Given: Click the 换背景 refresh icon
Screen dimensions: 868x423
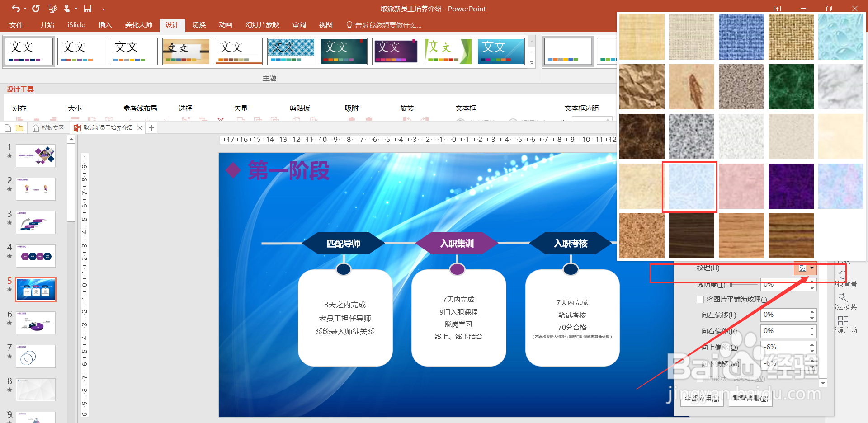Looking at the screenshot, I should click(x=843, y=275).
